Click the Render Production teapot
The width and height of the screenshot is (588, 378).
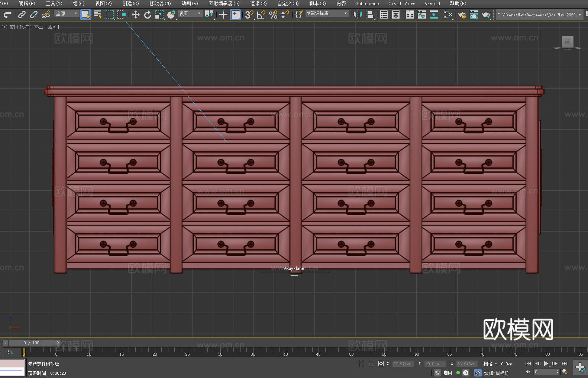pyautogui.click(x=486, y=14)
